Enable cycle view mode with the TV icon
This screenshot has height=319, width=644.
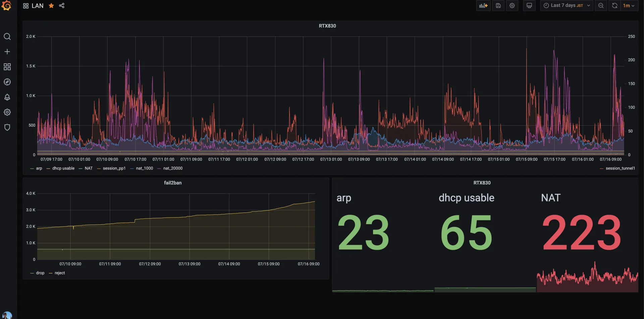[x=529, y=5]
